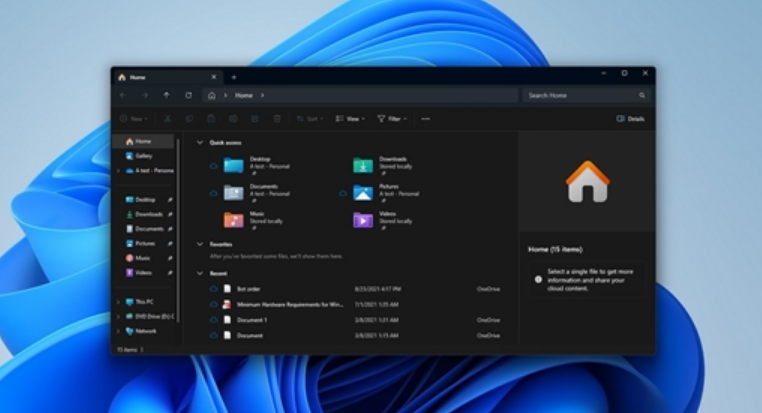762x413 pixels.
Task: Click the chevron after Home in address bar
Action: click(262, 95)
